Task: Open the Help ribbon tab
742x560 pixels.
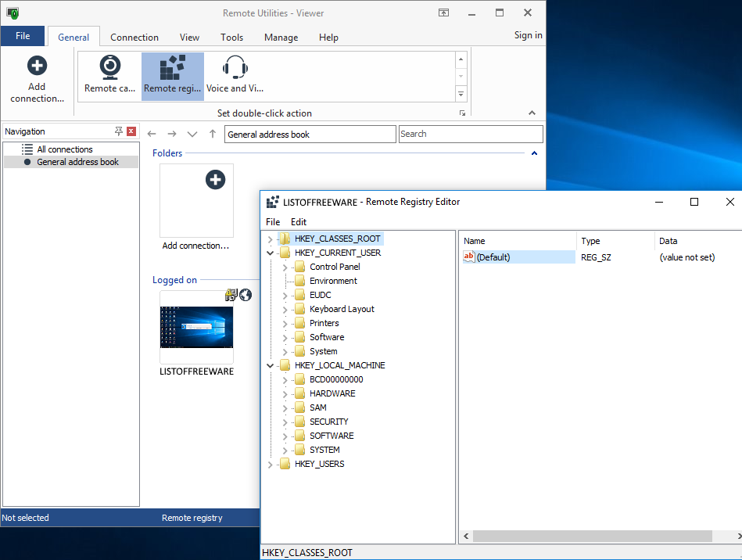Action: click(328, 37)
